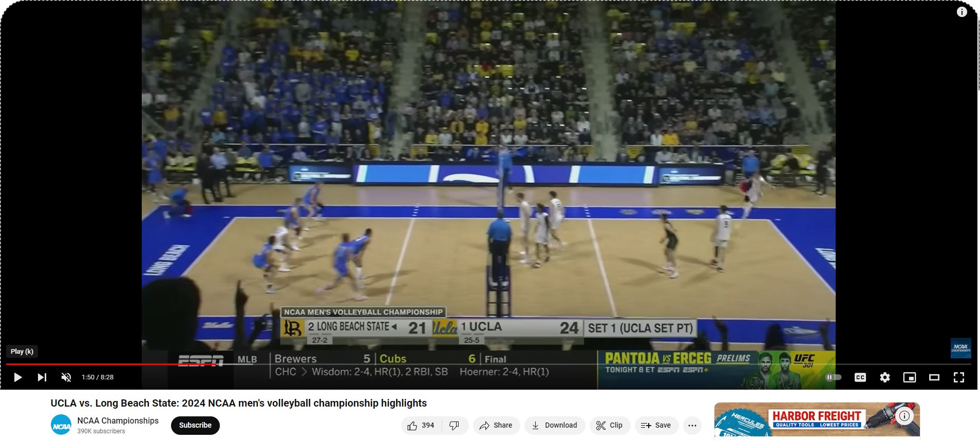
Task: Open the video settings gear menu
Action: click(x=884, y=377)
